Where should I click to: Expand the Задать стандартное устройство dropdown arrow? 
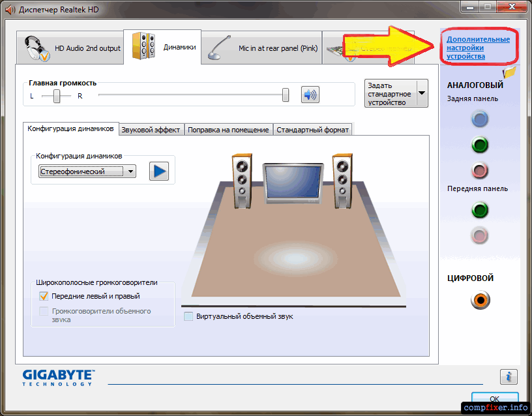click(x=421, y=94)
